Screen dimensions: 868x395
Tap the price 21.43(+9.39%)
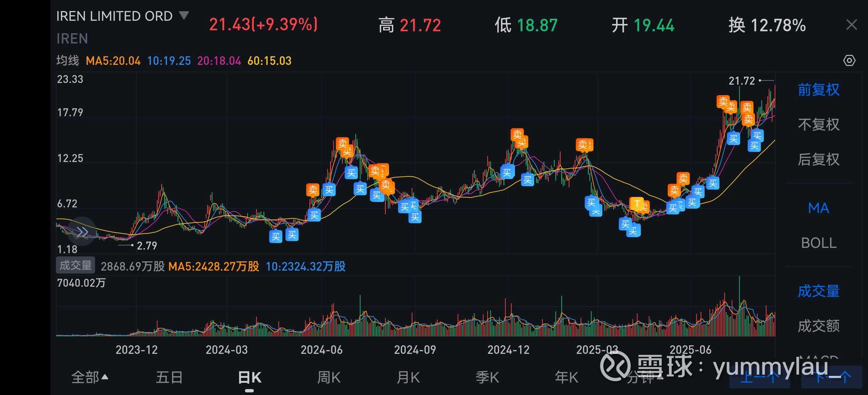[x=263, y=25]
